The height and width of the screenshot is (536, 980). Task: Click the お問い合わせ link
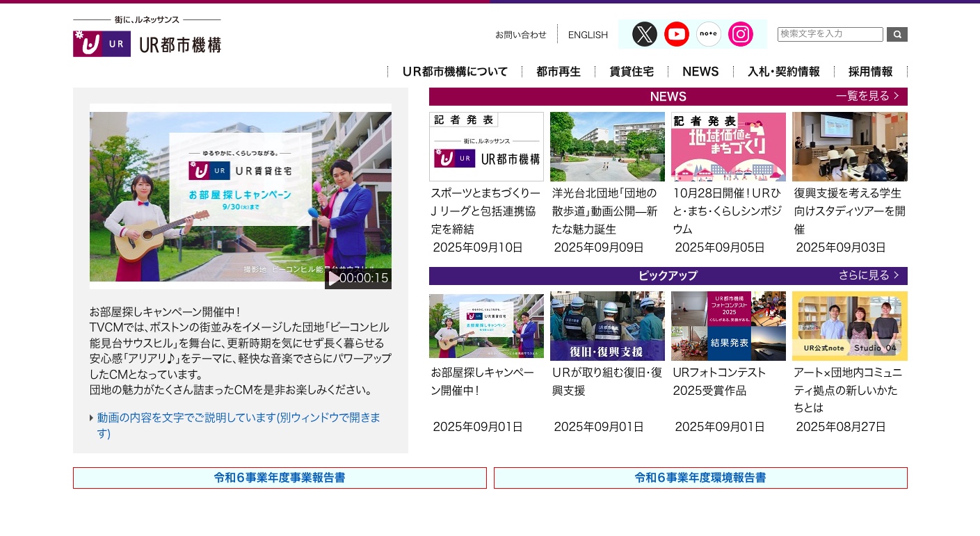tap(520, 34)
